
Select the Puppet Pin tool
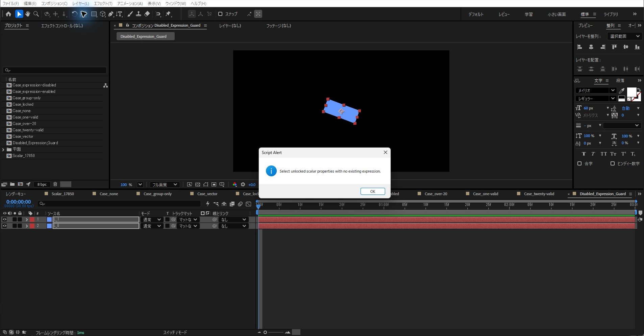click(x=168, y=14)
